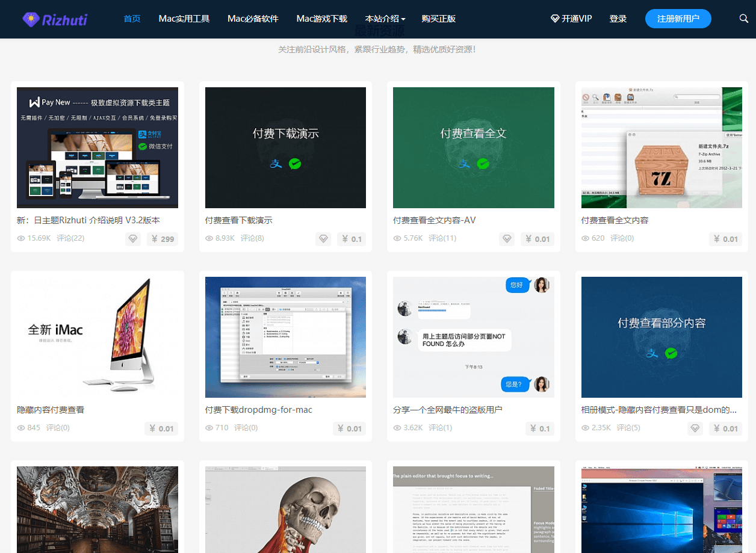Open the 分享一个全网最牛的盗版用户 post title

tap(448, 410)
